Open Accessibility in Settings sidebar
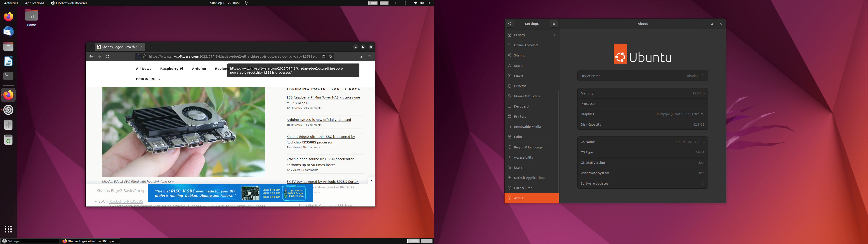This screenshot has width=868, height=244. point(532,157)
